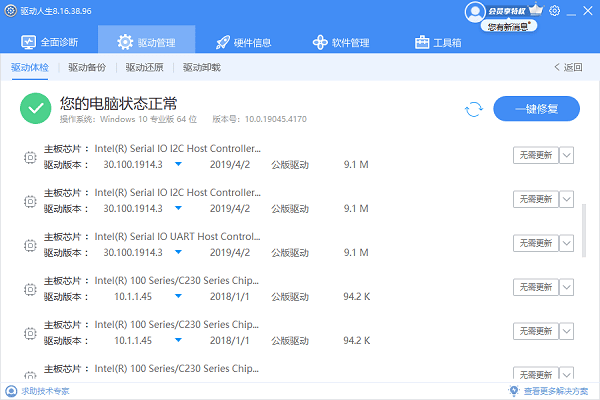The height and width of the screenshot is (400, 600).
Task: Click 求助技术专家 link
Action: click(x=45, y=391)
